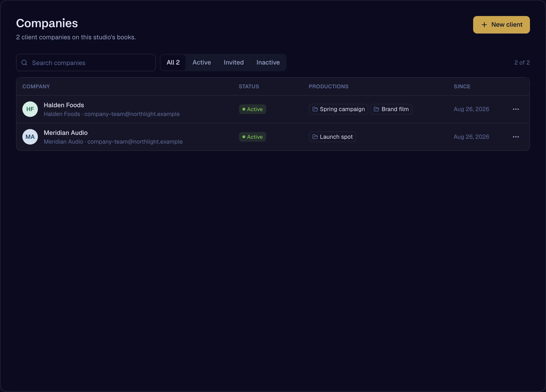Image resolution: width=546 pixels, height=392 pixels.
Task: Focus the Search companies field
Action: 86,63
